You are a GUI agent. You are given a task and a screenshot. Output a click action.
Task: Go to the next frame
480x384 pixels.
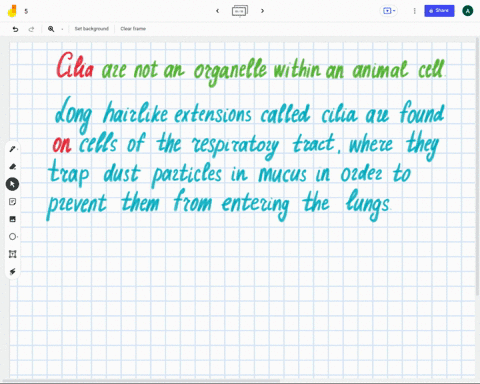(262, 11)
